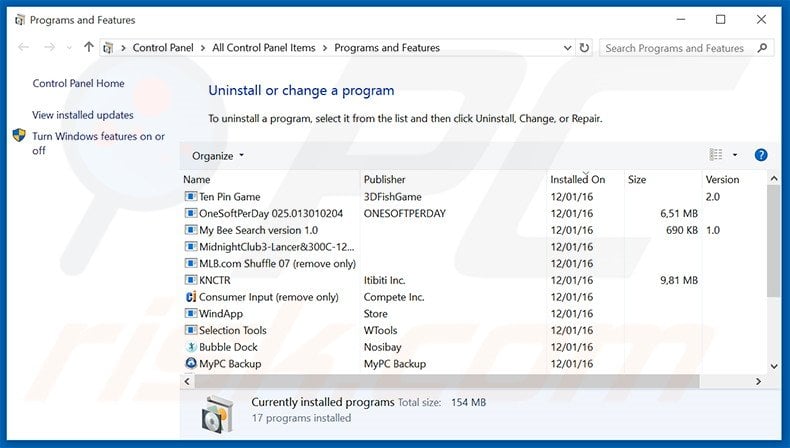This screenshot has width=790, height=448.
Task: Select the WindApp entry name
Action: [x=221, y=313]
